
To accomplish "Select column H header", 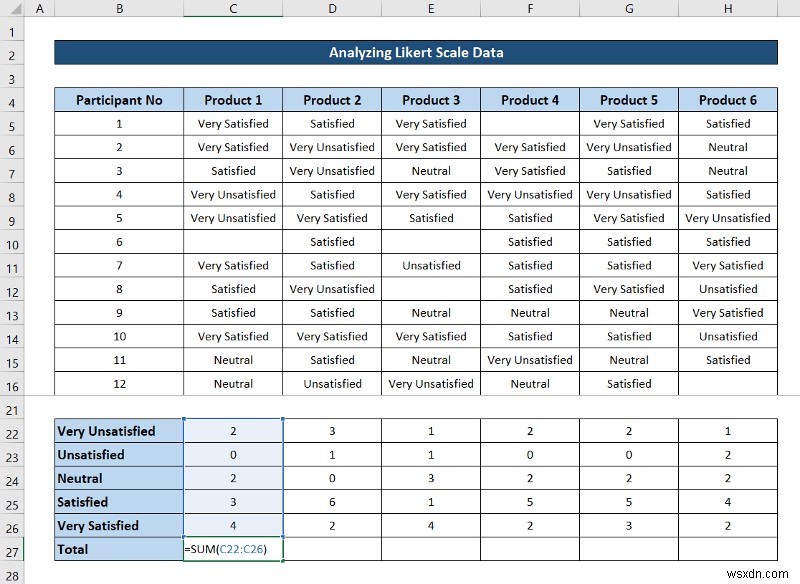I will (x=728, y=8).
